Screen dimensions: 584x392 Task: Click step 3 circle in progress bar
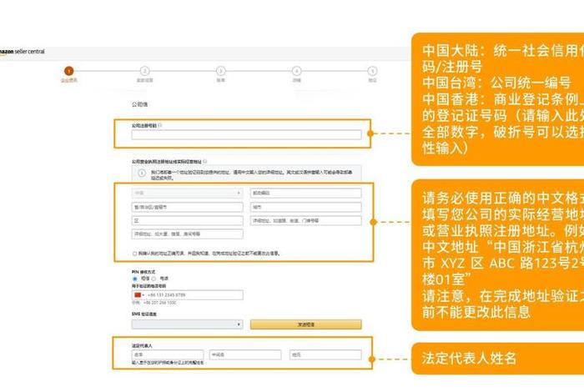coord(220,71)
